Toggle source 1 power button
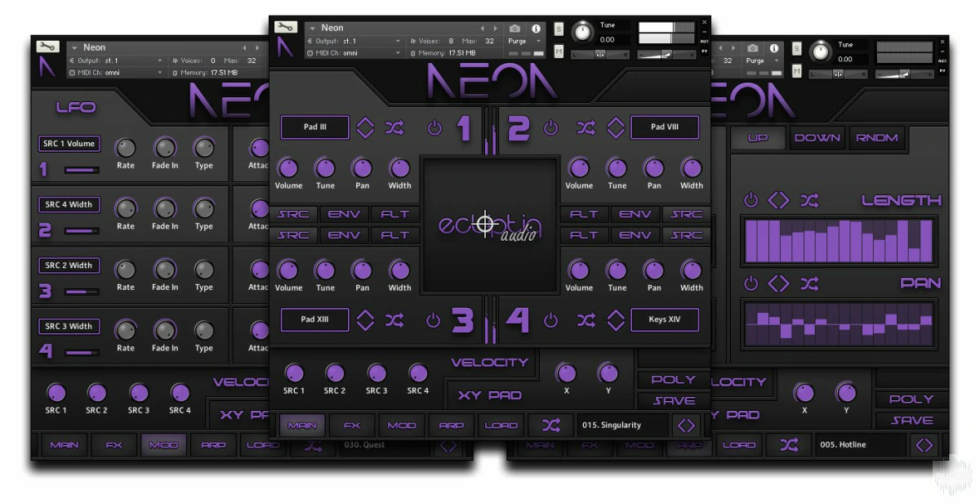The height and width of the screenshot is (504, 980). point(434,128)
